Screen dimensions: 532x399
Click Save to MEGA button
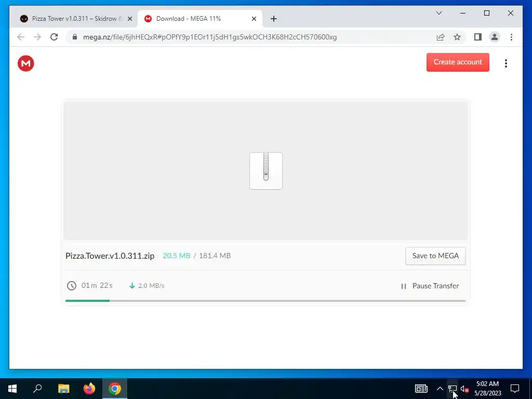[435, 256]
